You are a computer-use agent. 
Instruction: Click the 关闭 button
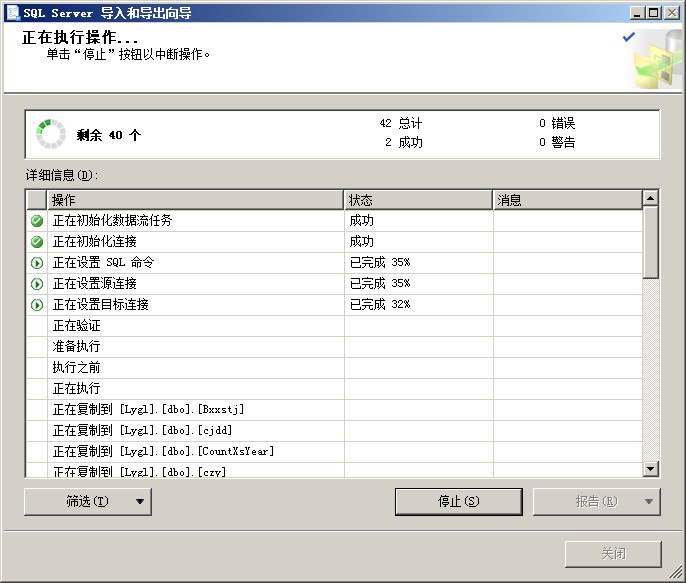click(x=613, y=553)
